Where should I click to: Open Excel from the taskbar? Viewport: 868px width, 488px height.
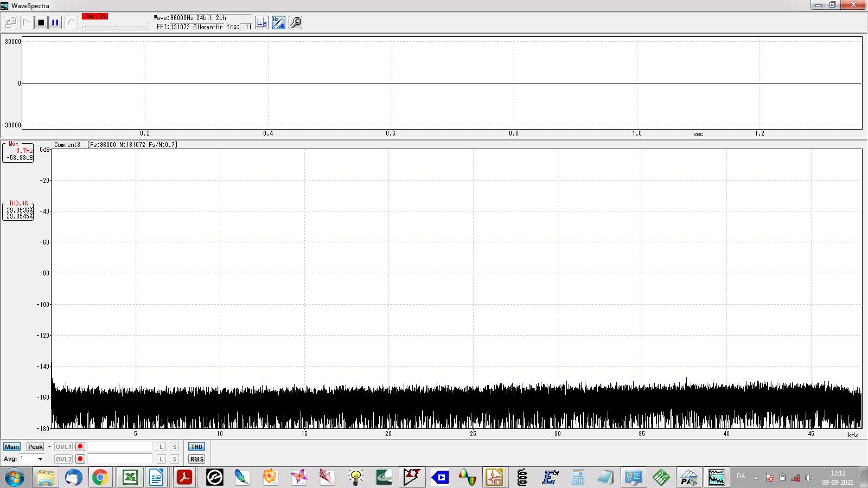pyautogui.click(x=130, y=477)
